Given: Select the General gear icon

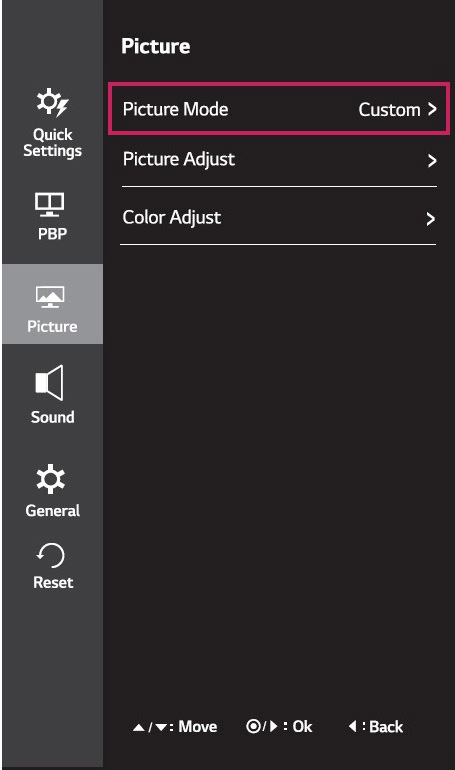Looking at the screenshot, I should [x=51, y=479].
